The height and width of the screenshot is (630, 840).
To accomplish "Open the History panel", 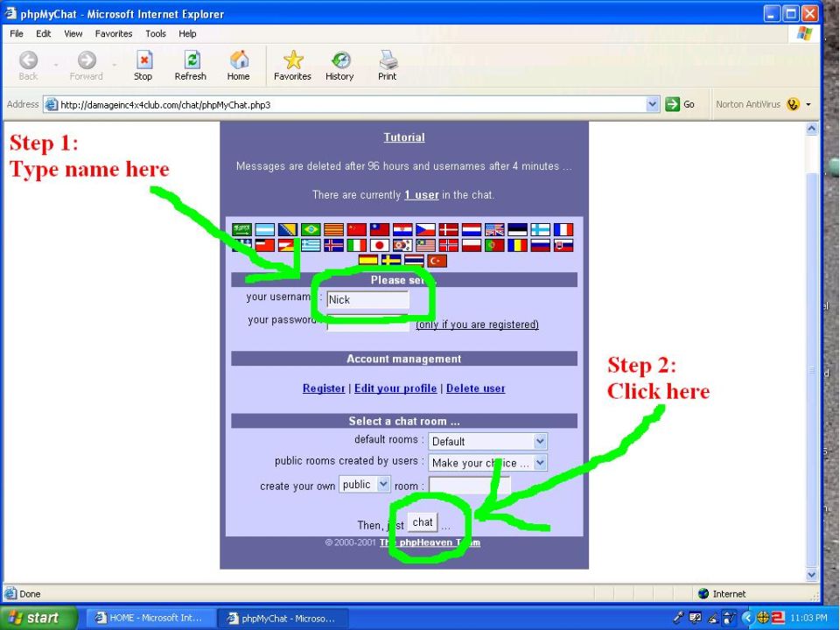I will (x=339, y=66).
